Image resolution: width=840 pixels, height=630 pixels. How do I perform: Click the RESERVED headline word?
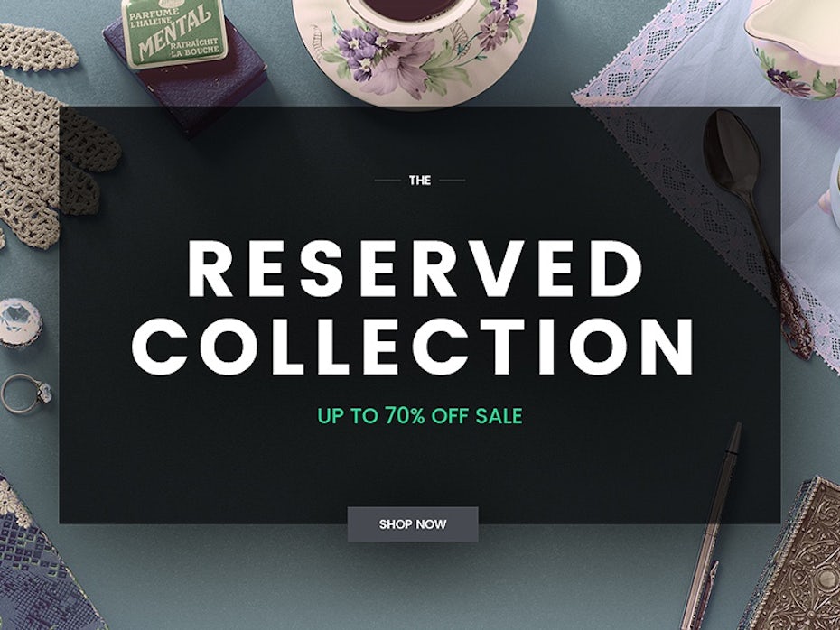415,269
